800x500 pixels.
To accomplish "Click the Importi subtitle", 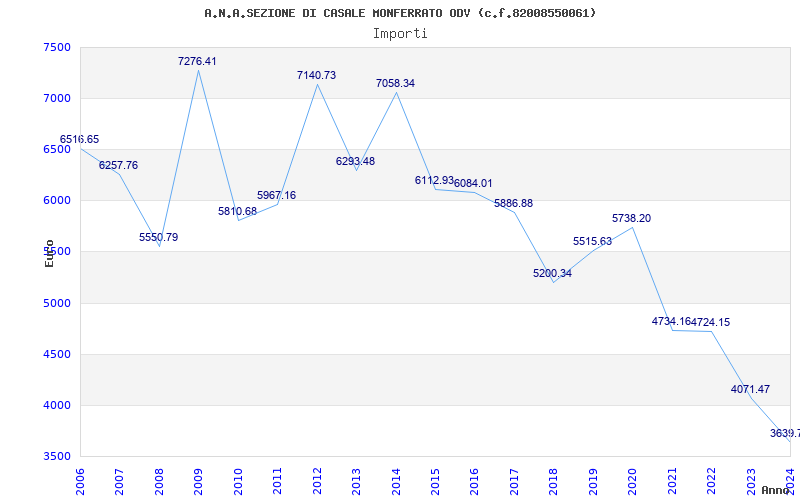I will point(400,34).
